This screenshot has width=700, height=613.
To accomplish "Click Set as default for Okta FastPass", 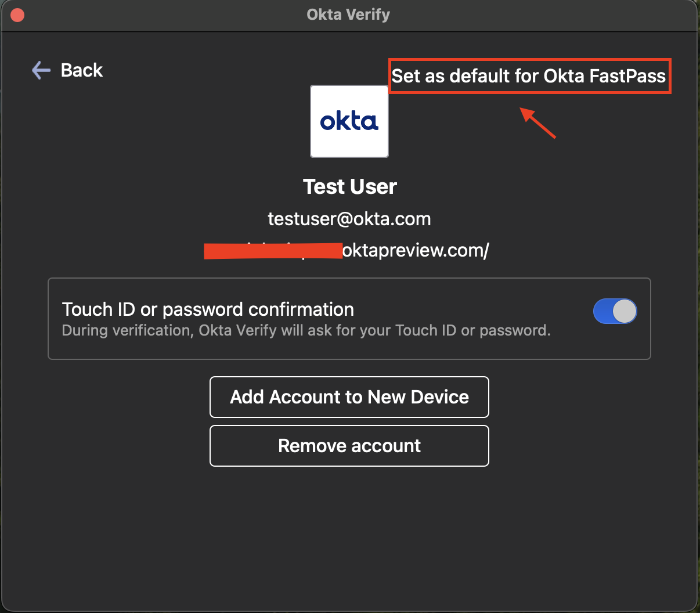I will [x=529, y=76].
